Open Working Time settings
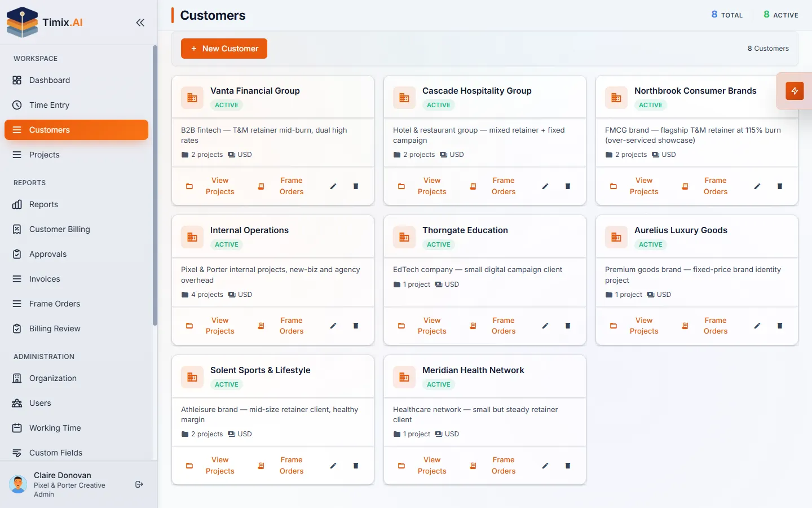 [x=76, y=428]
